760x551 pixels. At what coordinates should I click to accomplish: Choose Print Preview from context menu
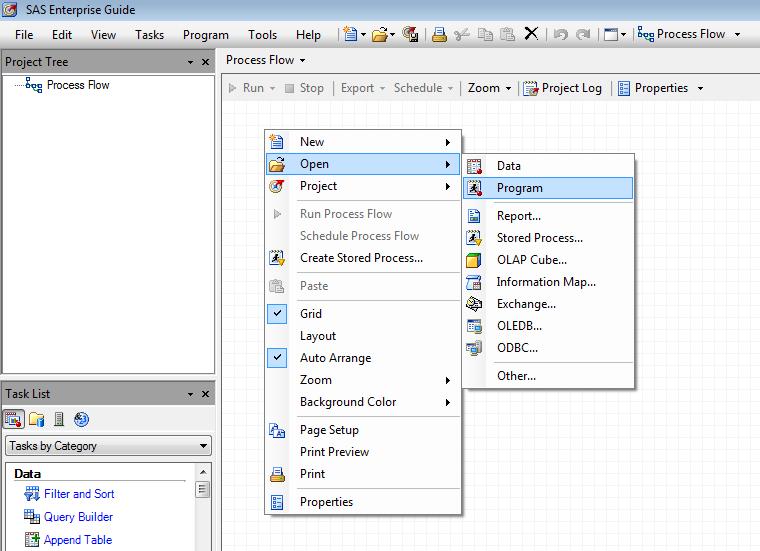pyautogui.click(x=363, y=452)
